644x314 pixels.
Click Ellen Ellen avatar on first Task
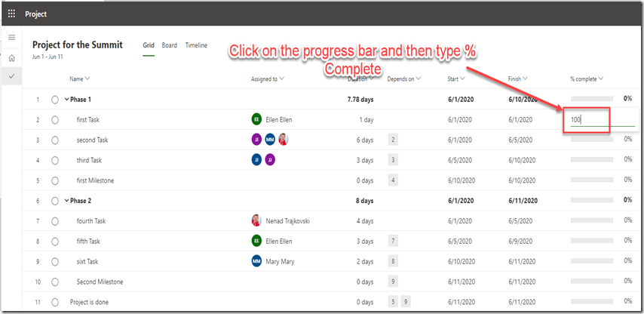256,119
